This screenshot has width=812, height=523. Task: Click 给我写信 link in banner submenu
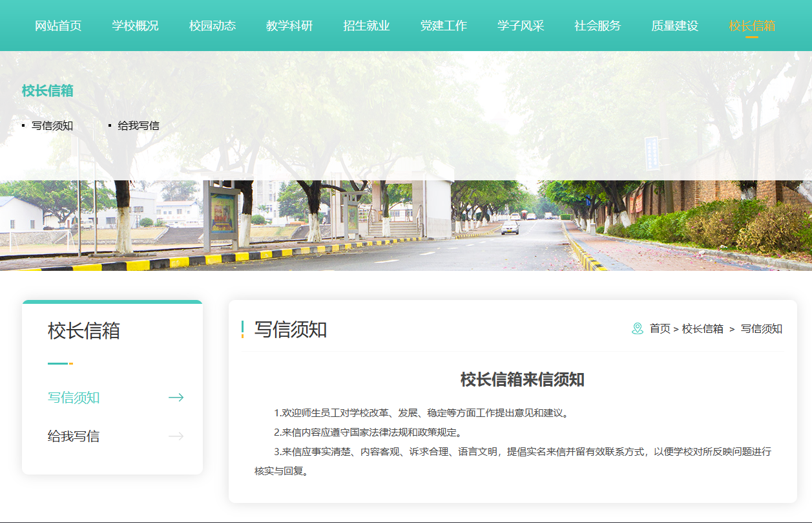pyautogui.click(x=138, y=126)
